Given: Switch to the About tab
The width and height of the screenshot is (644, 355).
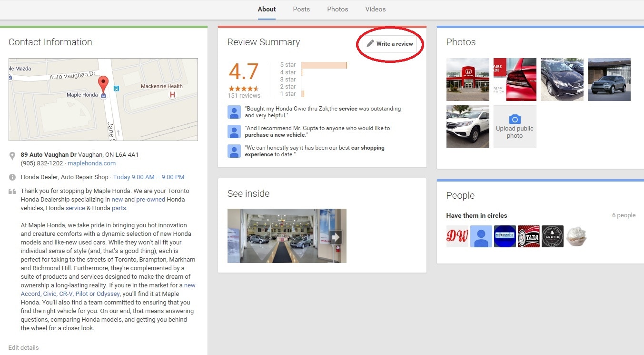Looking at the screenshot, I should (x=267, y=9).
